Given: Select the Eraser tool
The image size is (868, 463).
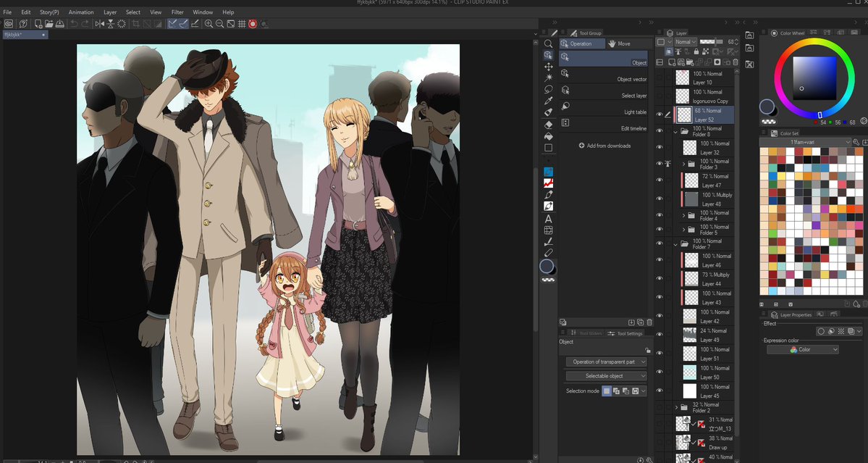Looking at the screenshot, I should tap(548, 125).
